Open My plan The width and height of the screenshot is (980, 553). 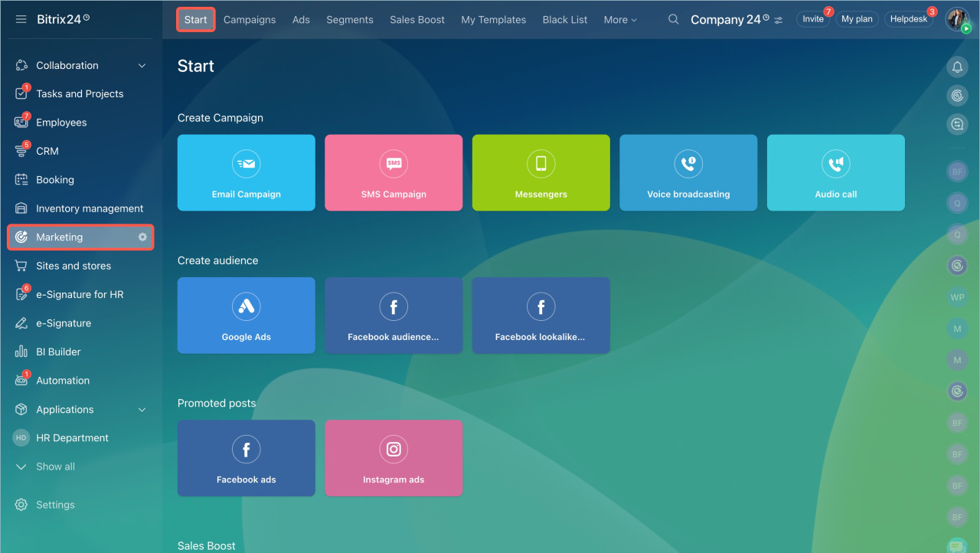click(x=857, y=19)
